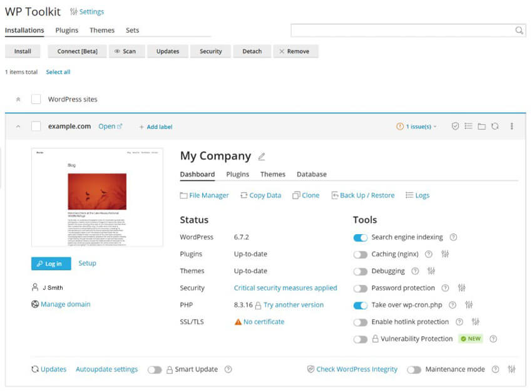Switch to the Plugins tab of My Company

237,174
